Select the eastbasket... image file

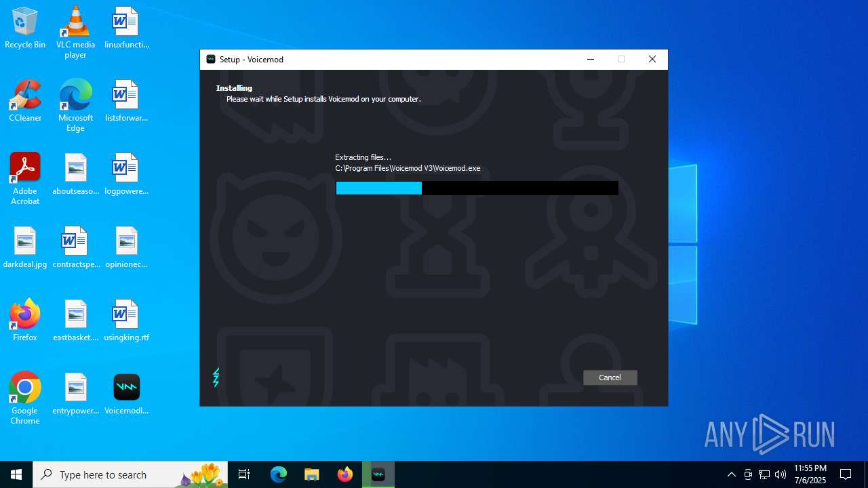point(75,321)
